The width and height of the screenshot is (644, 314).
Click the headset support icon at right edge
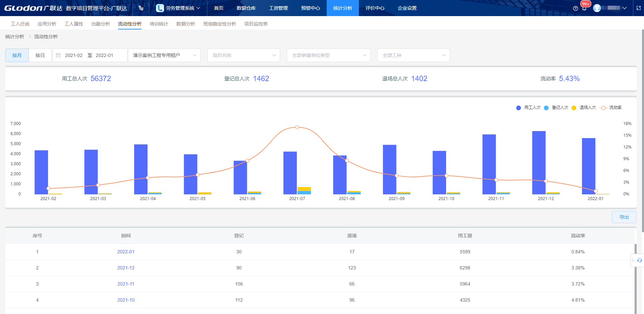(x=639, y=260)
